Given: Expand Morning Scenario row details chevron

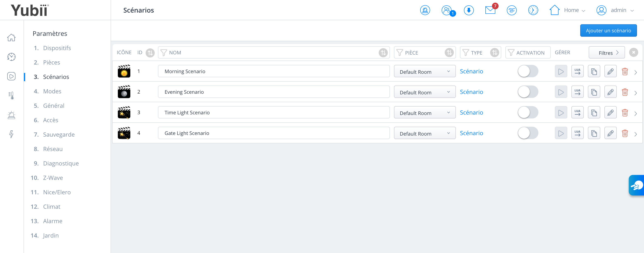Looking at the screenshot, I should [x=636, y=73].
